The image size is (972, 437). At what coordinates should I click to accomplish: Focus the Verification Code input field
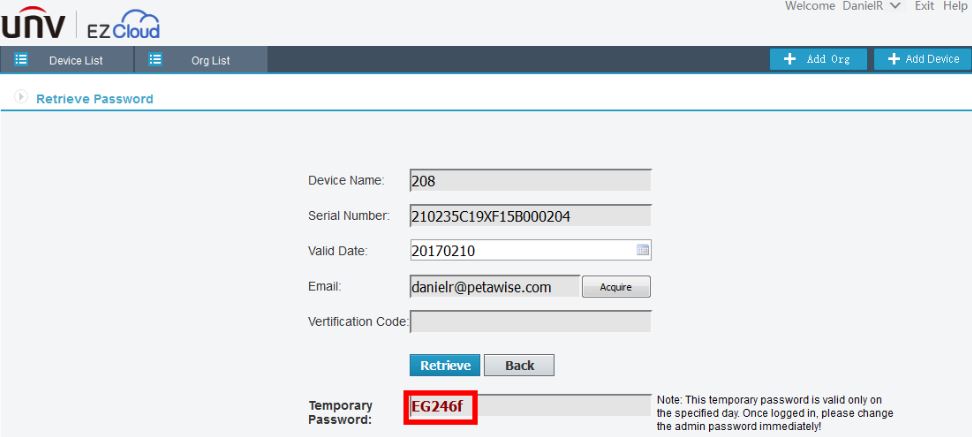[x=531, y=322]
